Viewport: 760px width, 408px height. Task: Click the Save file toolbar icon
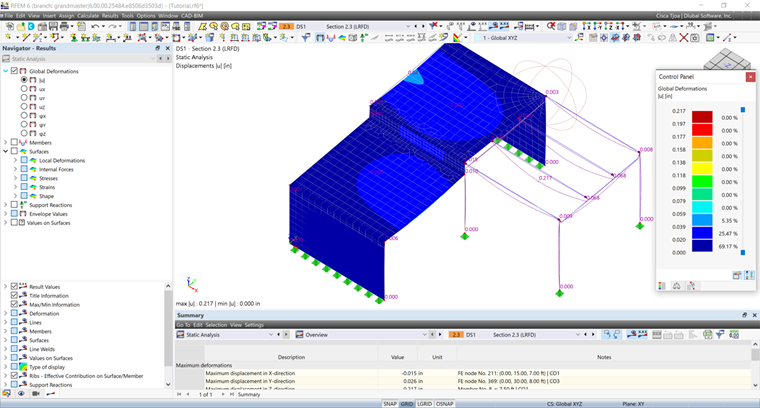coord(53,26)
